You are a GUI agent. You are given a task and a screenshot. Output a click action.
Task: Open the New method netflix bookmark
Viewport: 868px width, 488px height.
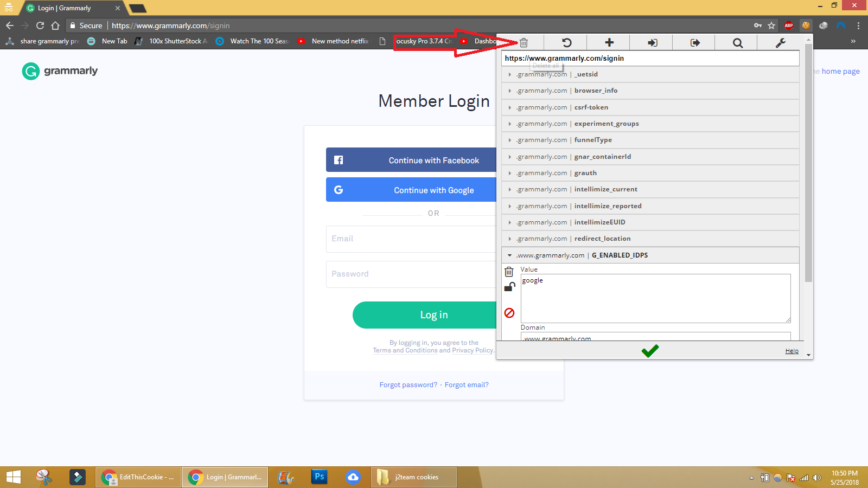[x=334, y=41]
